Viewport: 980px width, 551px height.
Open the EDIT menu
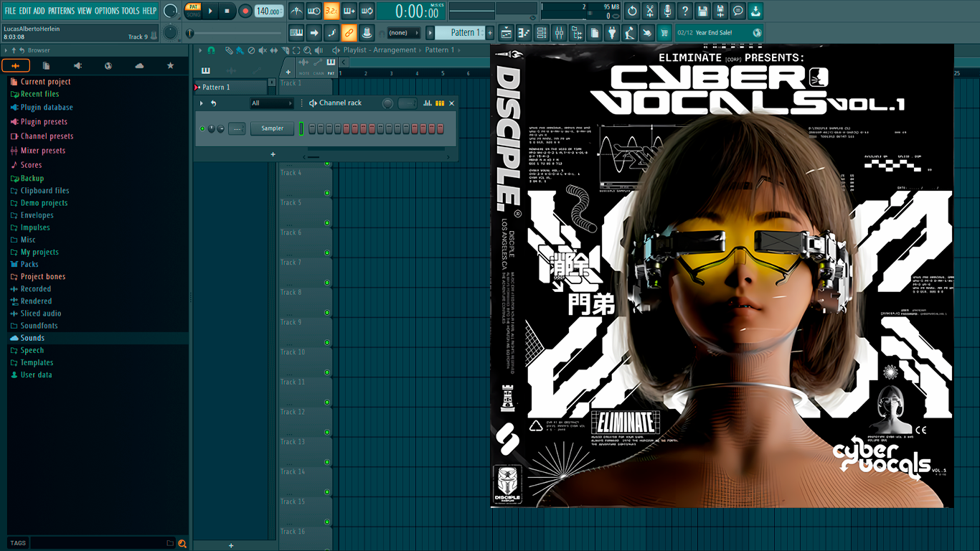pyautogui.click(x=25, y=11)
